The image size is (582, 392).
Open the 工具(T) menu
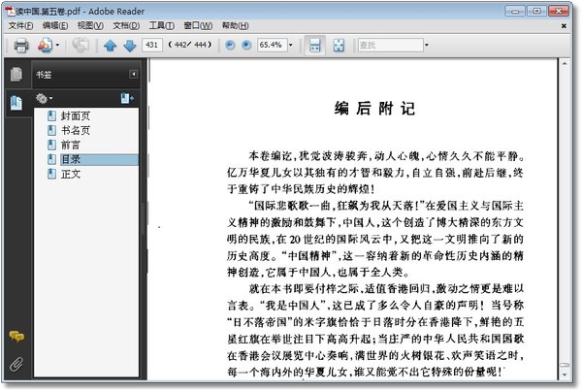point(161,25)
